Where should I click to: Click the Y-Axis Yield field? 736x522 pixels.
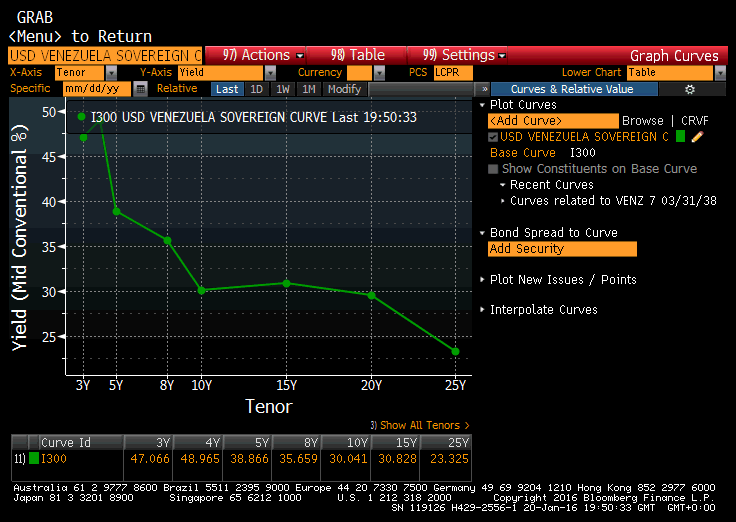click(221, 73)
